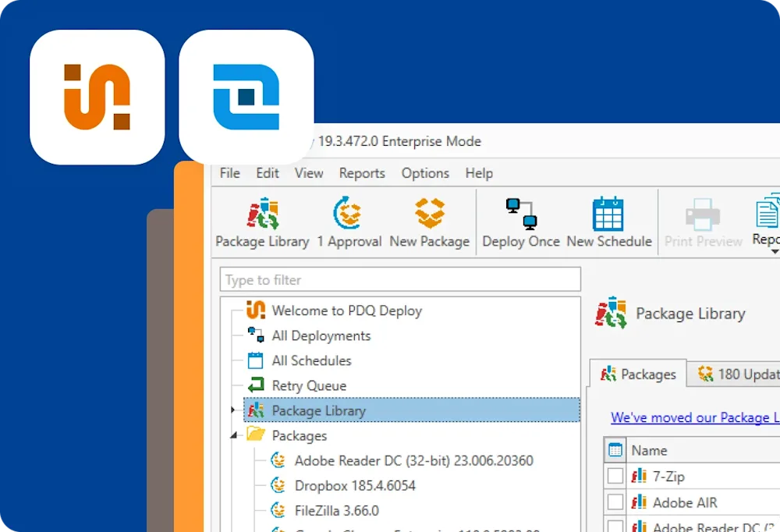Open the View menu
Image resolution: width=780 pixels, height=532 pixels.
[x=308, y=173]
